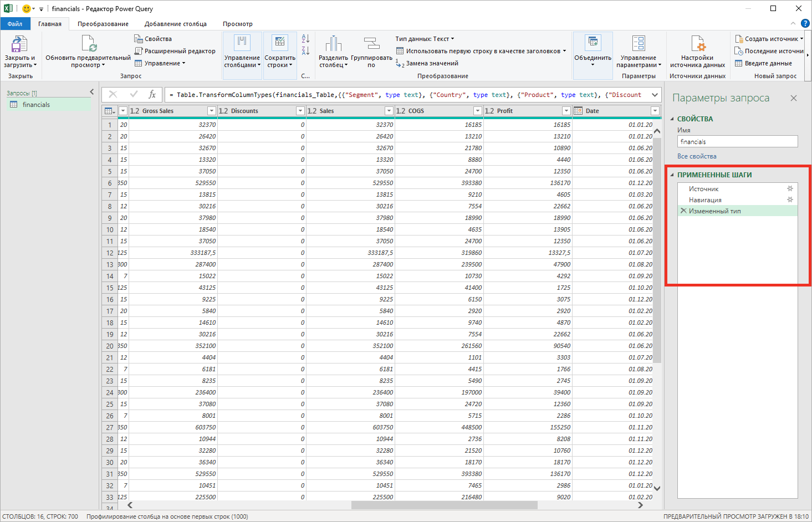Collapse the СВОЙСТВА section triangle
The width and height of the screenshot is (812, 522).
[672, 119]
